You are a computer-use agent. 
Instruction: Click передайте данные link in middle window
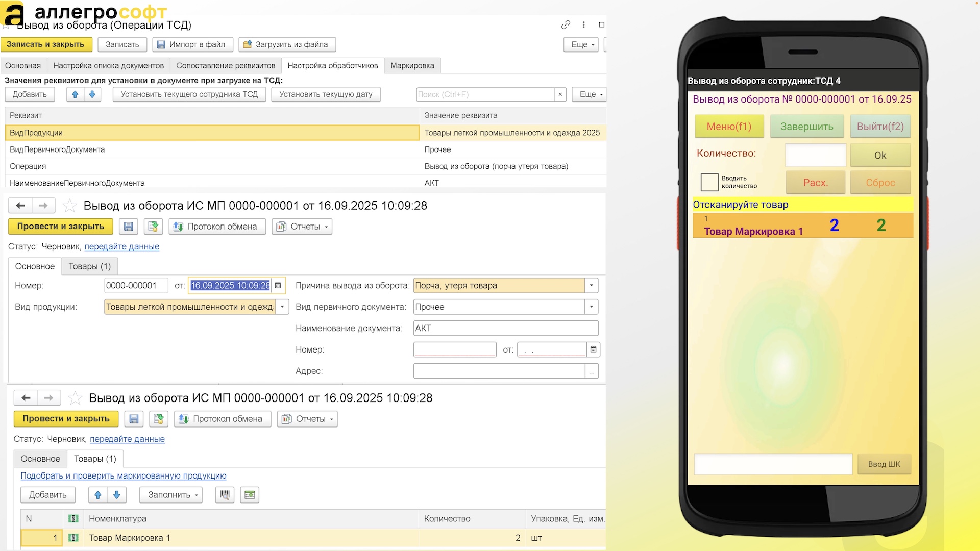(x=122, y=247)
